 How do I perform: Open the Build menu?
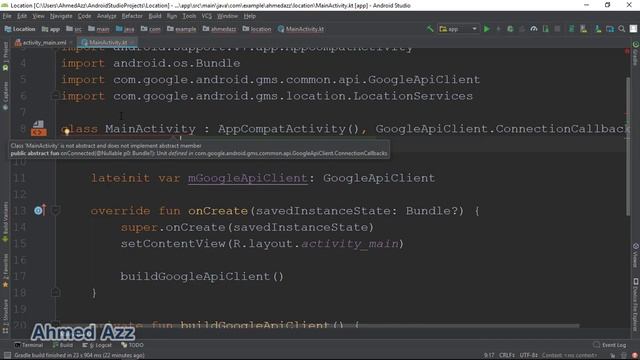tap(155, 16)
